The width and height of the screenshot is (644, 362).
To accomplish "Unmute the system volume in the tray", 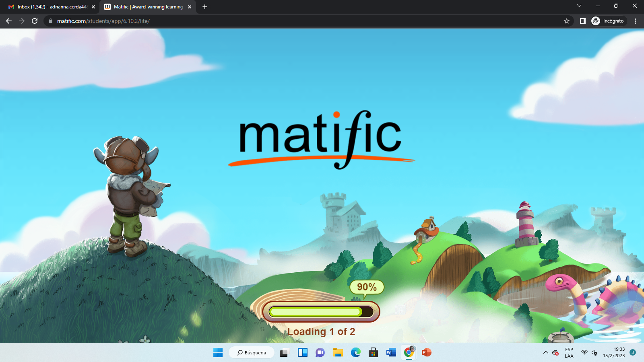I will click(x=594, y=353).
